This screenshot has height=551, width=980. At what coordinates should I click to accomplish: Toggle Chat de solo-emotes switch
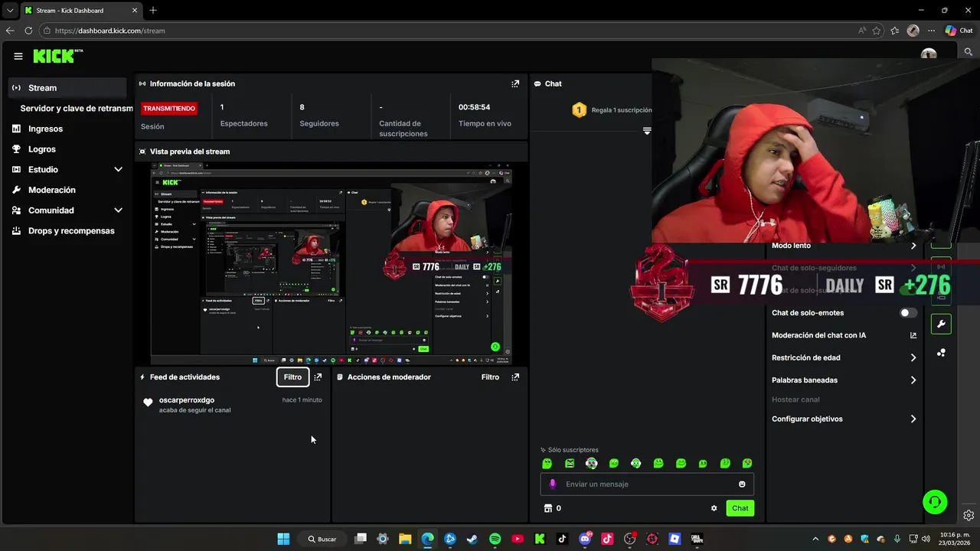908,313
